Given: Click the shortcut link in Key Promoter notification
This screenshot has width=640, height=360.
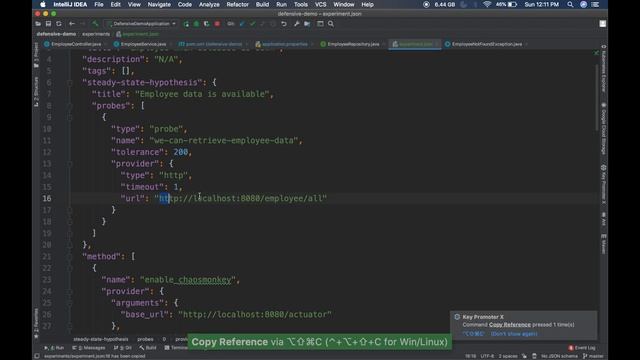Looking at the screenshot, I should 473,334.
